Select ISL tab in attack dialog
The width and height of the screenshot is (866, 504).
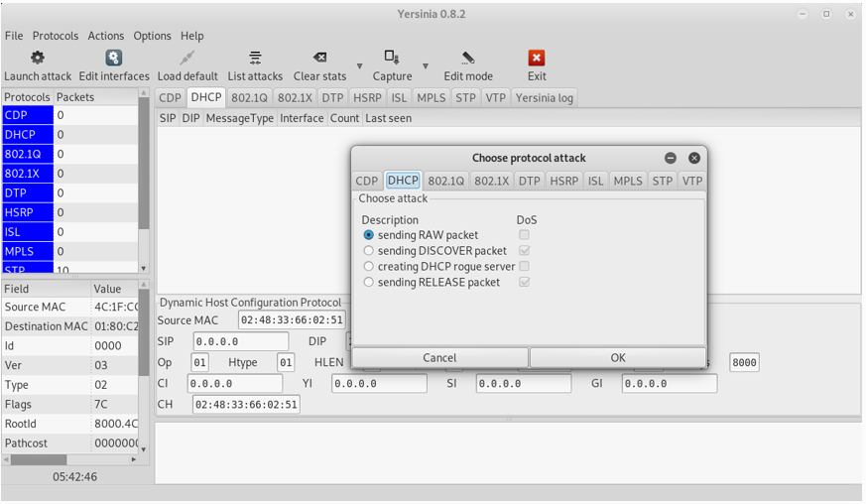coord(595,181)
